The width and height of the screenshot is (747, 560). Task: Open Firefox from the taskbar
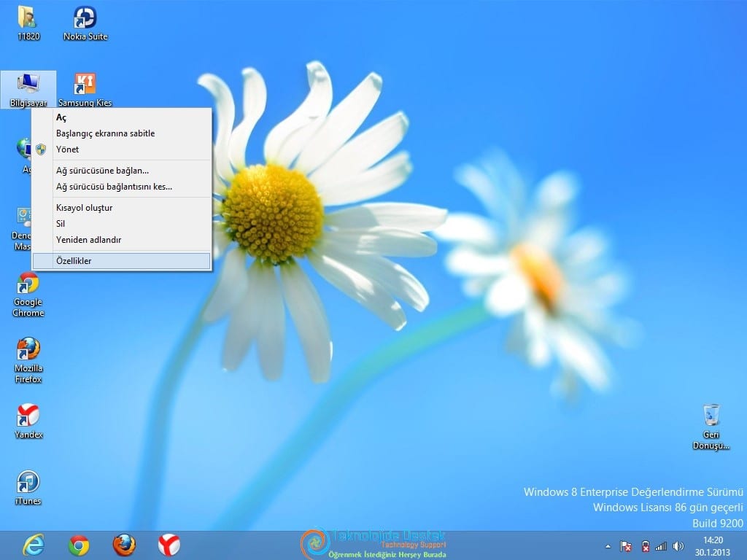(x=124, y=545)
